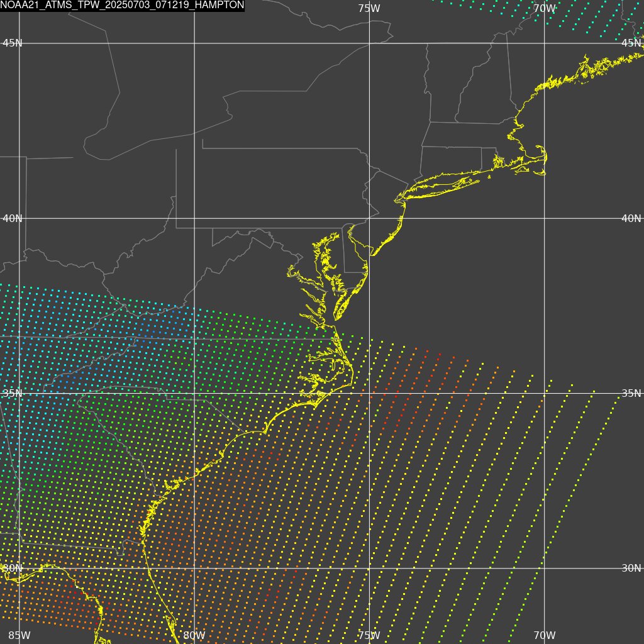Click the NOAA21_ATMS_TPW_20250703_071219_HAMPTON title label
The width and height of the screenshot is (644, 644).
pyautogui.click(x=122, y=5)
